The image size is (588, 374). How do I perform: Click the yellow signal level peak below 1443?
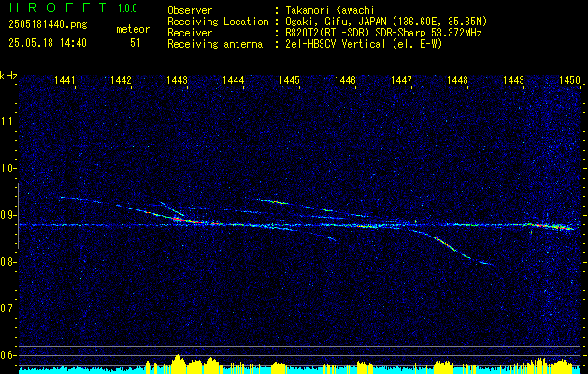179,363
